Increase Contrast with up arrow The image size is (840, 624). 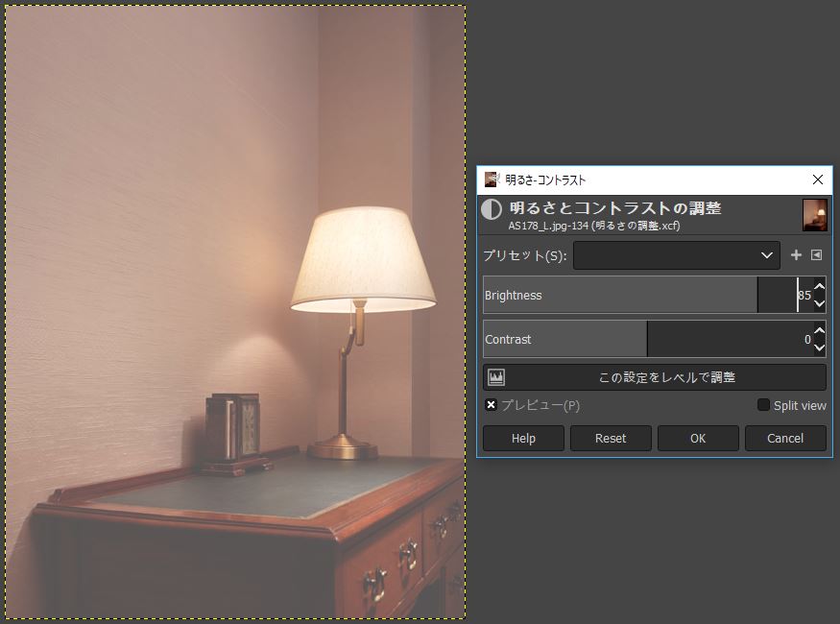[819, 330]
